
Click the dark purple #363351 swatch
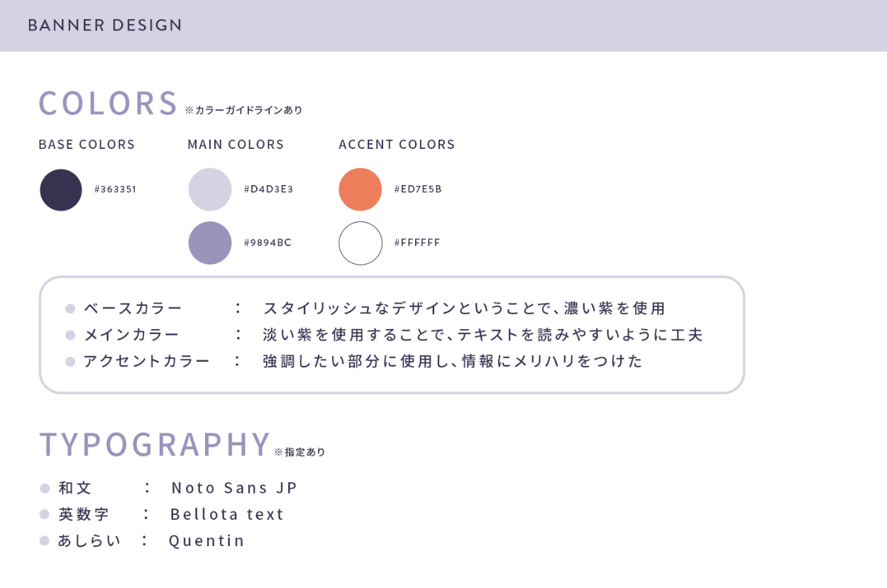61,190
